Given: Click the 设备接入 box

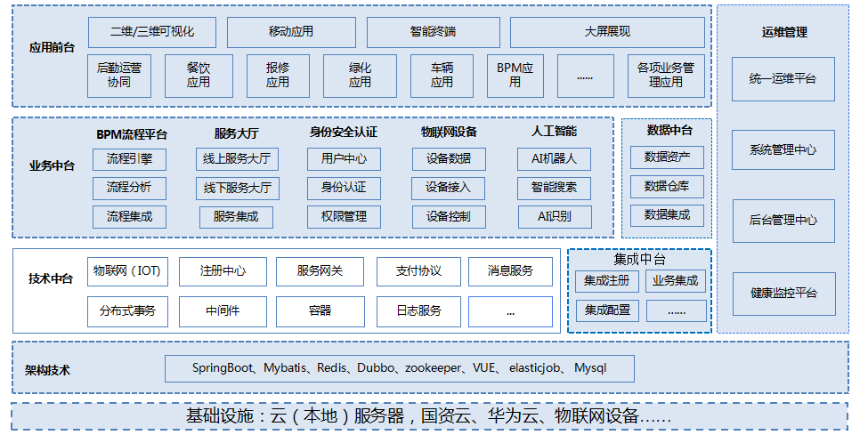Looking at the screenshot, I should (448, 189).
